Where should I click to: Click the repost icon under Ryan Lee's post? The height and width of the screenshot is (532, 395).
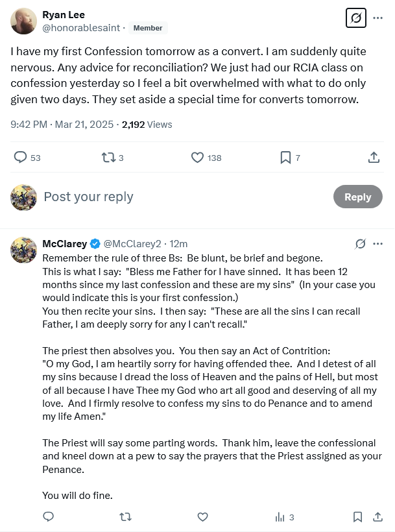pos(108,158)
